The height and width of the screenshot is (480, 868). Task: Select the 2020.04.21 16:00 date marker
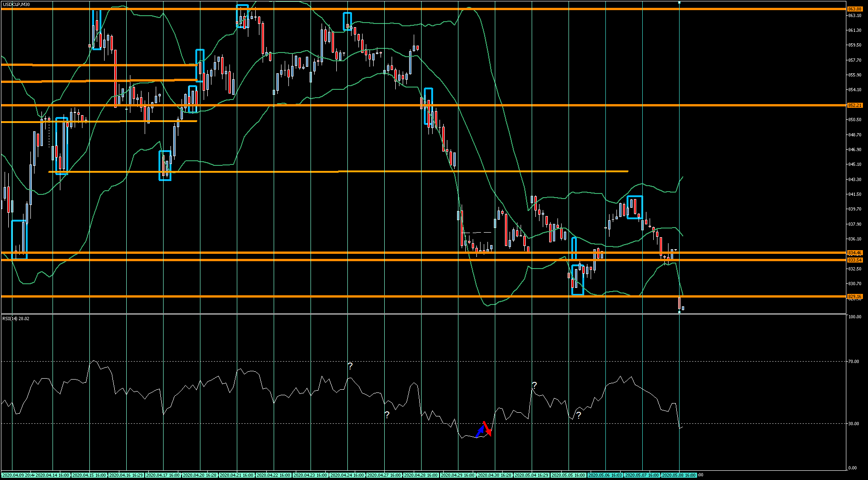click(x=237, y=475)
